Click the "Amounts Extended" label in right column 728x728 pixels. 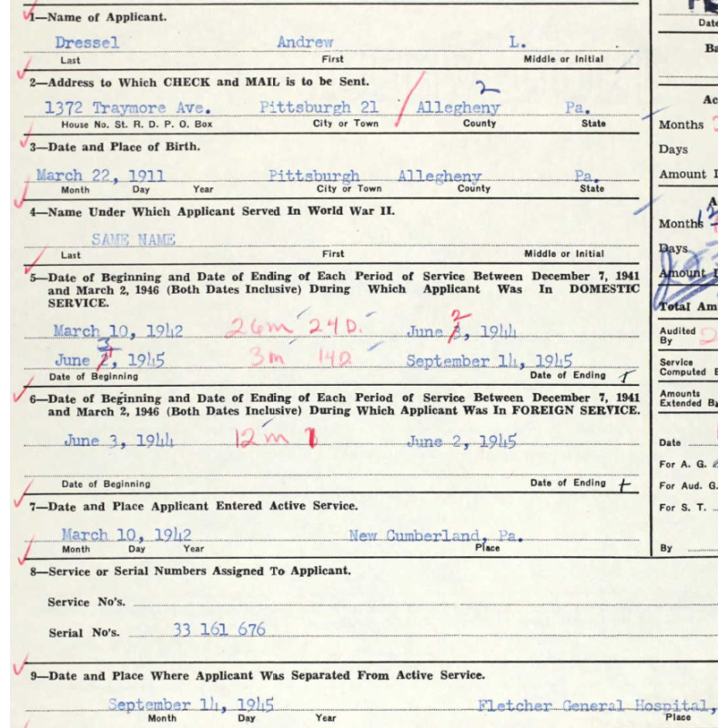coord(689,399)
